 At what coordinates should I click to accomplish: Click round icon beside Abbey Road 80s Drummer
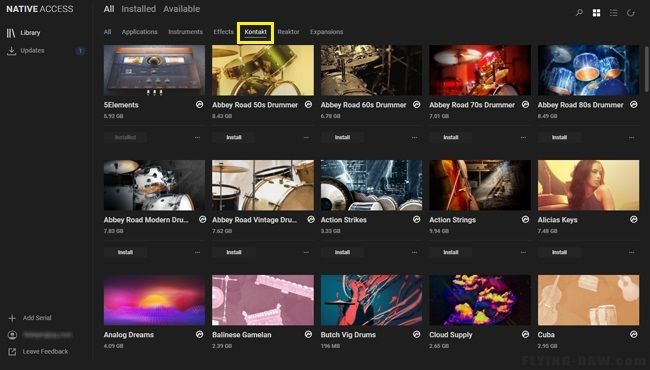pyautogui.click(x=634, y=104)
